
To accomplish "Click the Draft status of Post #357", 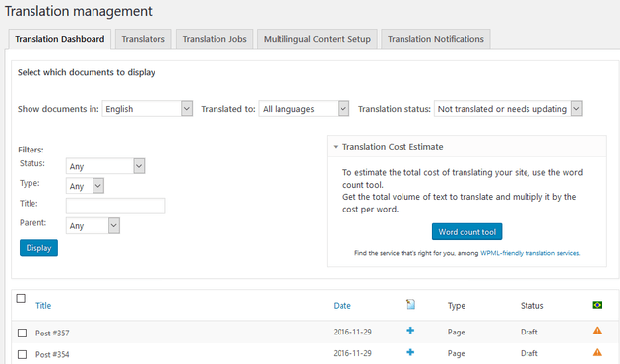I will [529, 332].
